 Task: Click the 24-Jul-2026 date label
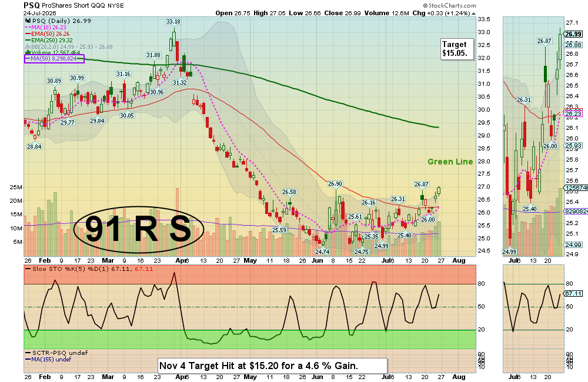[x=39, y=13]
